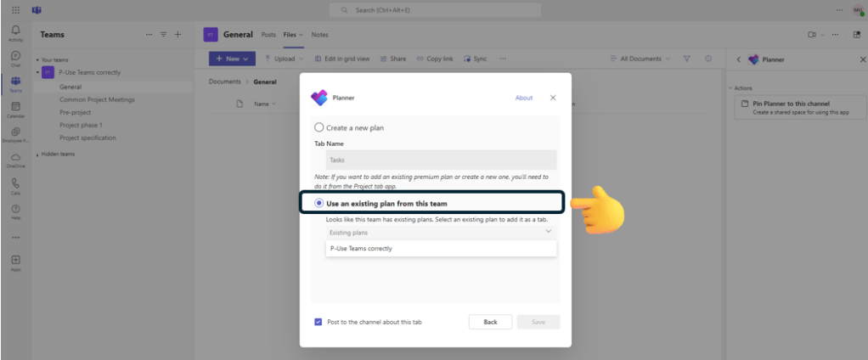The height and width of the screenshot is (360, 868).
Task: Open the About link in Planner dialog
Action: pos(524,98)
